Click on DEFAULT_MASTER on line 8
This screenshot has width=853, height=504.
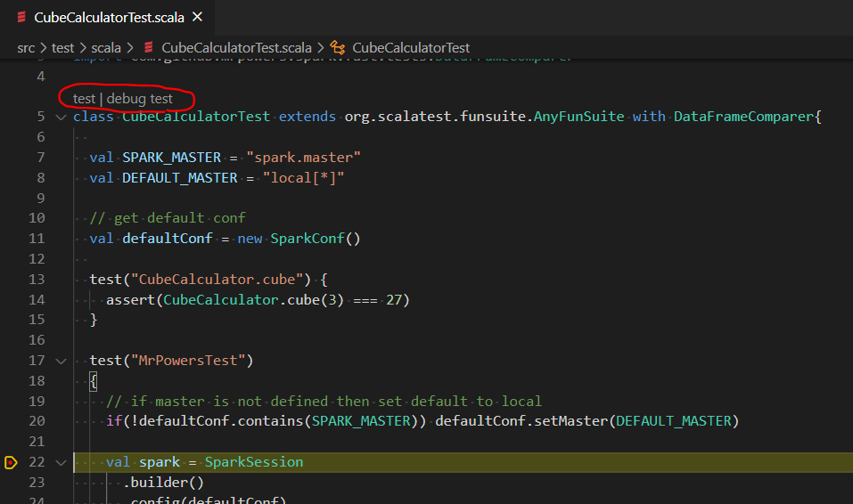(x=179, y=178)
